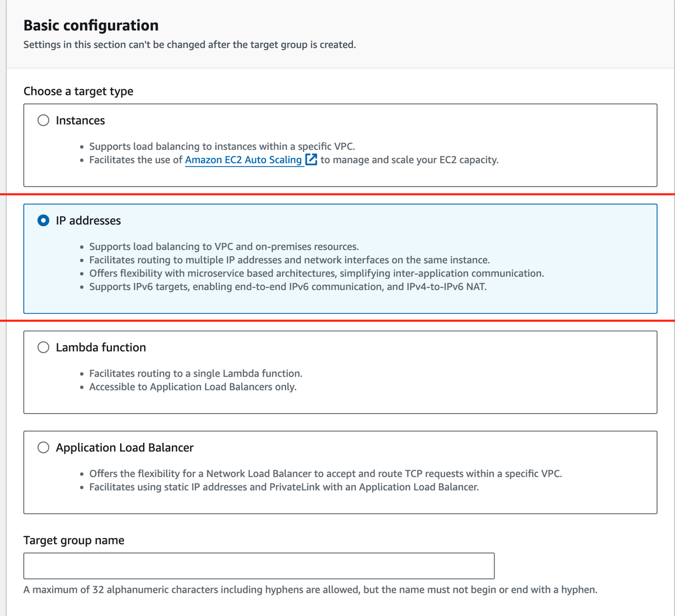Click the microservice based architectures bullet

[x=316, y=273]
